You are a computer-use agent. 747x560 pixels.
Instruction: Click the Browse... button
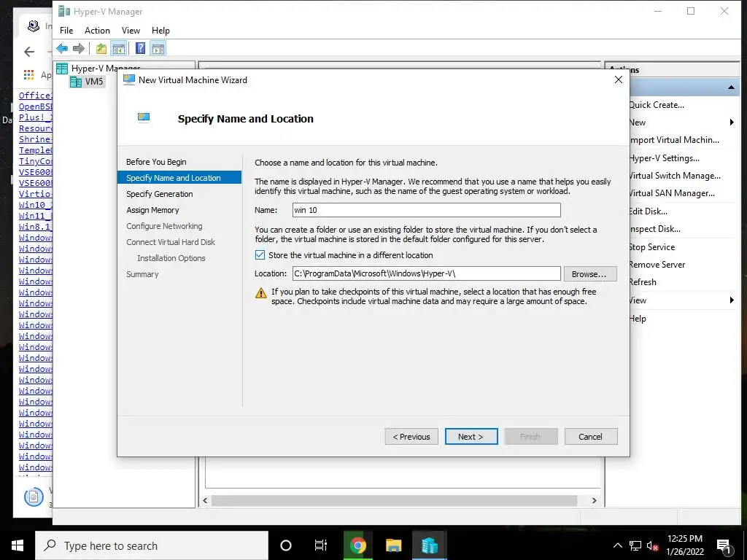(x=590, y=274)
